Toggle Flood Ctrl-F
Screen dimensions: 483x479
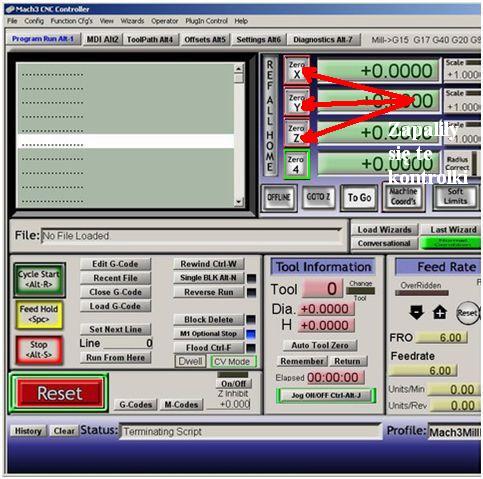208,348
